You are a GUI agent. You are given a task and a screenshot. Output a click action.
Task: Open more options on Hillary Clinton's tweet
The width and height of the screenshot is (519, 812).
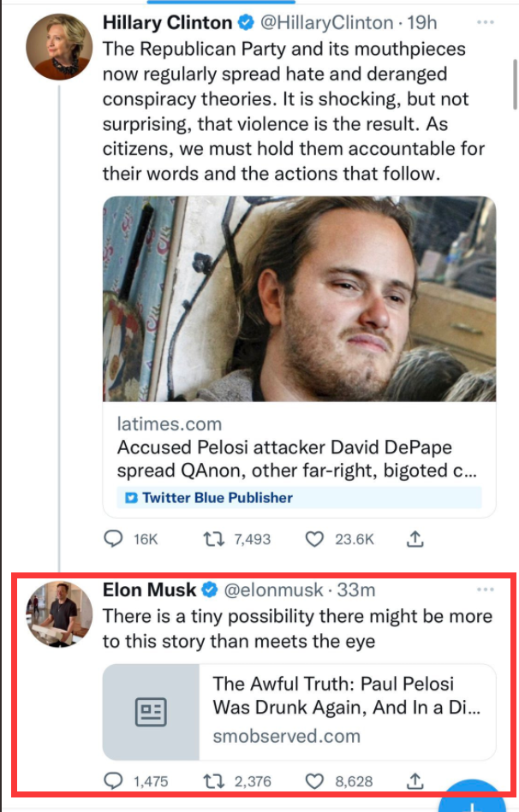(x=486, y=21)
